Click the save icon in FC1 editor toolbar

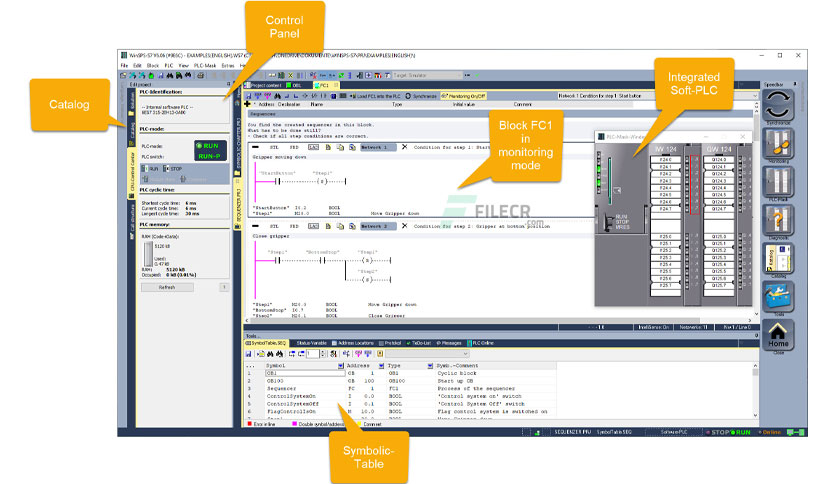[x=248, y=96]
